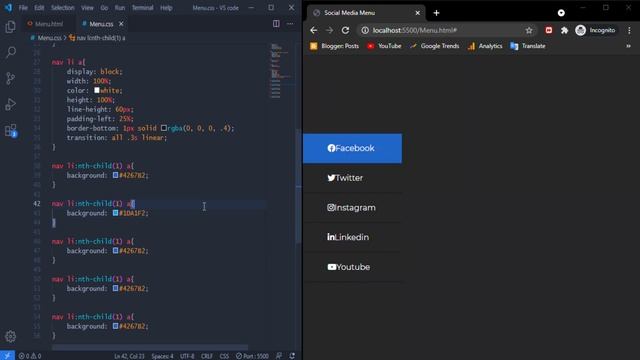
Task: Open the Explorer view in VS Code
Action: tap(11, 27)
